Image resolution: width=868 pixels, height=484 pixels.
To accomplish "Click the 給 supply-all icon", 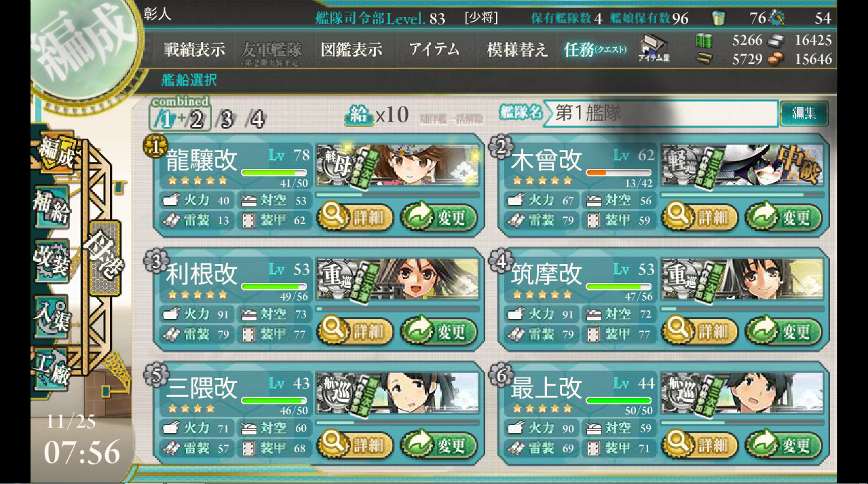I will coord(360,115).
